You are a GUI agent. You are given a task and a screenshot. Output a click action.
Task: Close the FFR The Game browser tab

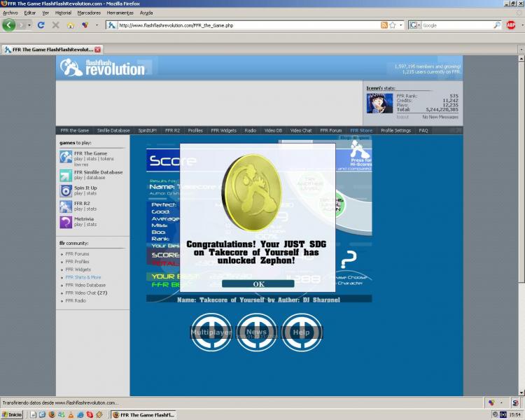(98, 50)
